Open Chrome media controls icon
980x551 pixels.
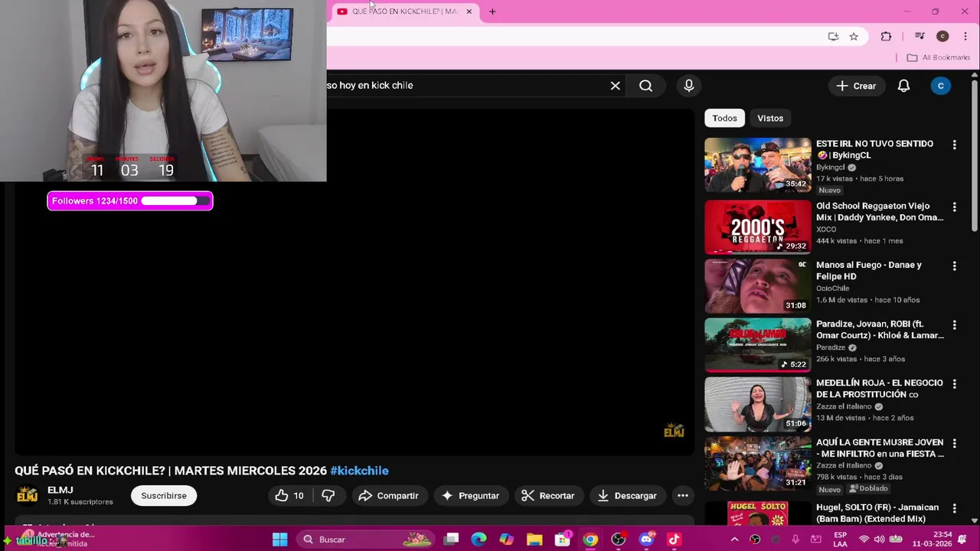click(x=920, y=36)
